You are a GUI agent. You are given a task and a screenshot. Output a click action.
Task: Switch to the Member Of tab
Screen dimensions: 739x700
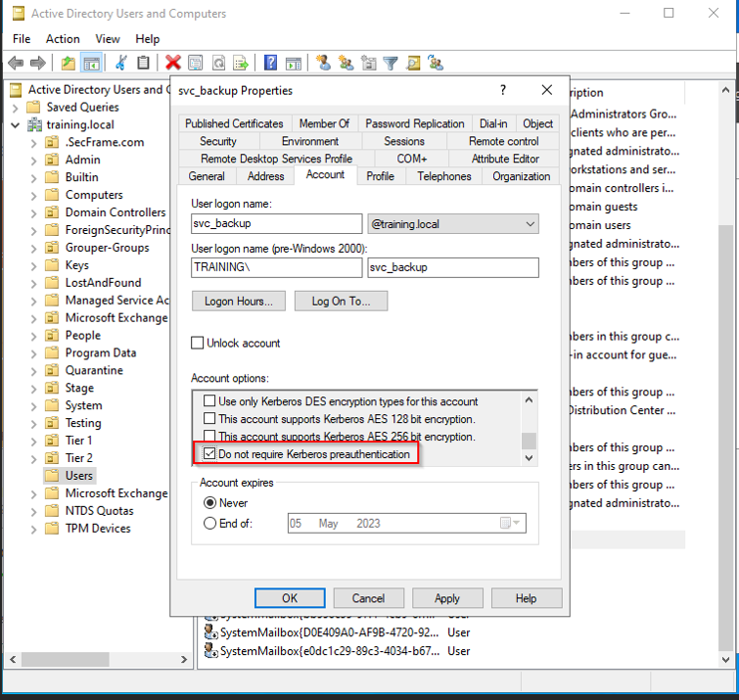coord(323,123)
